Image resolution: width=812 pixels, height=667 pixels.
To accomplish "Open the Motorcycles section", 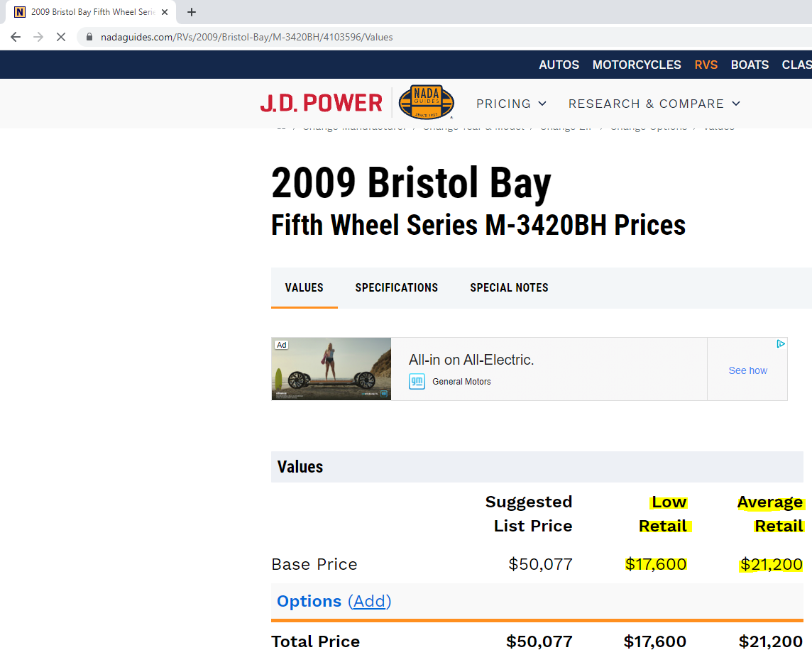I will click(637, 65).
